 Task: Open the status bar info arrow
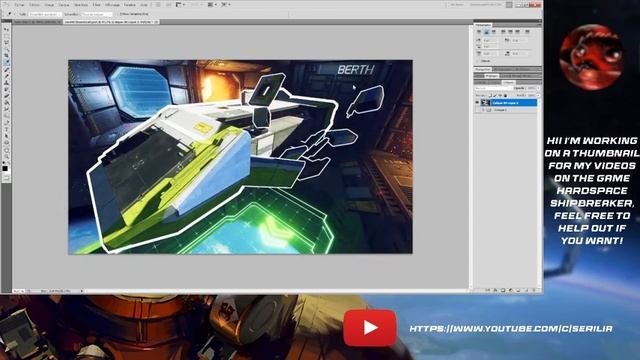(82, 291)
